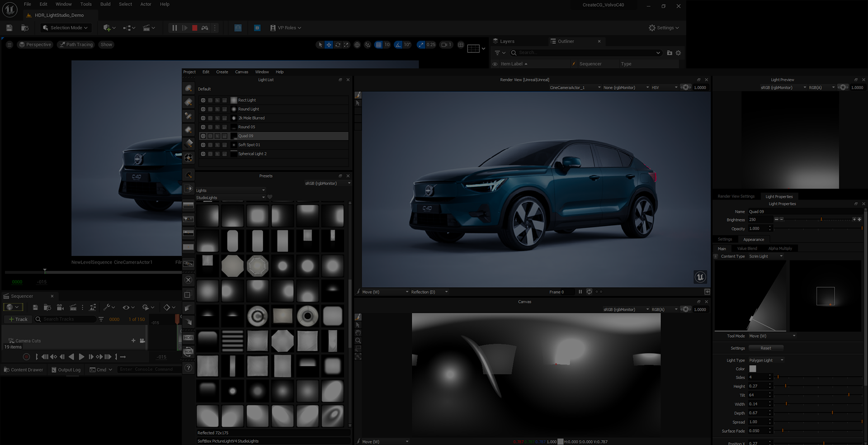
Task: Toggle viewport rotation snapping angle icon
Action: [398, 45]
